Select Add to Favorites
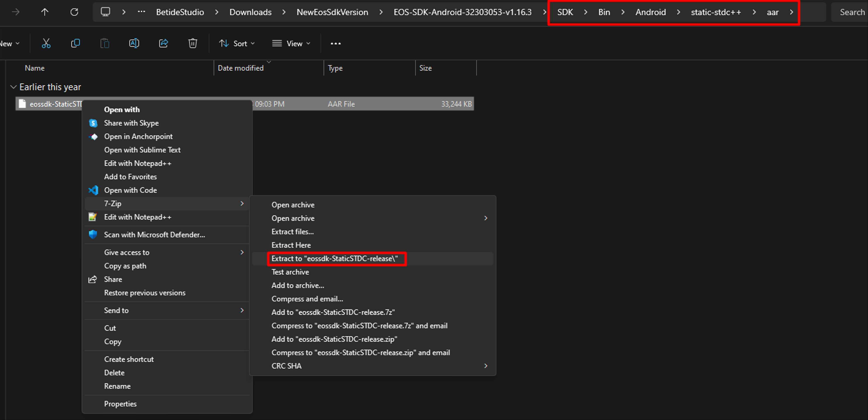 pos(167,177)
